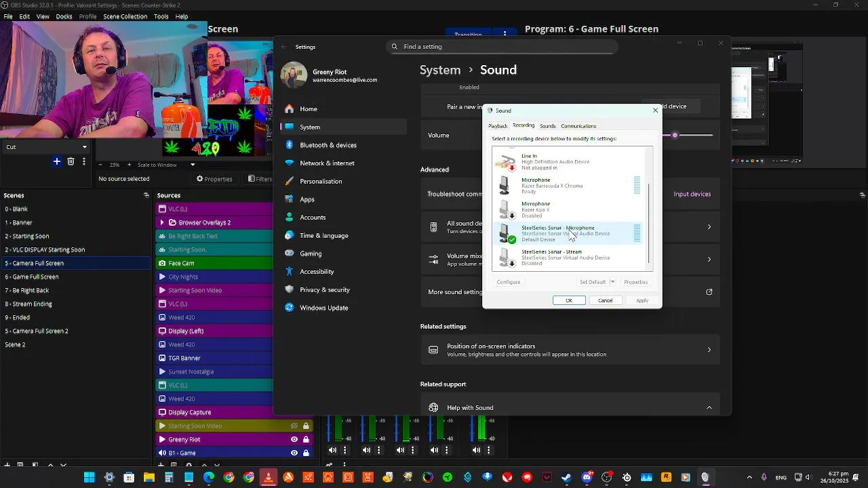This screenshot has width=868, height=488.
Task: Open the Set Default dropdown arrow
Action: pos(612,282)
